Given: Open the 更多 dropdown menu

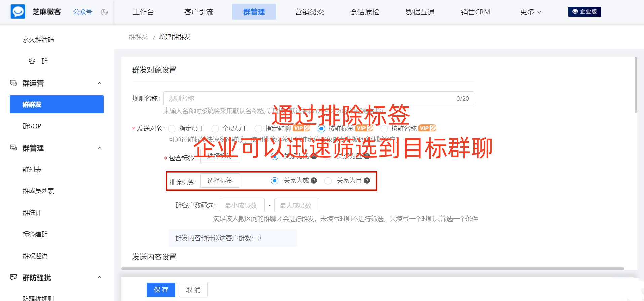Looking at the screenshot, I should coord(530,12).
